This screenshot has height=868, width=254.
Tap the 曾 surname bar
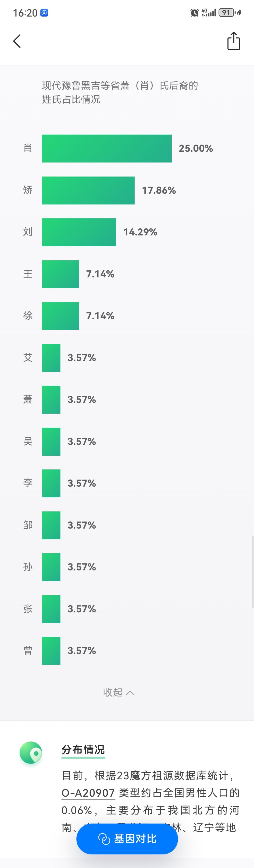[51, 650]
